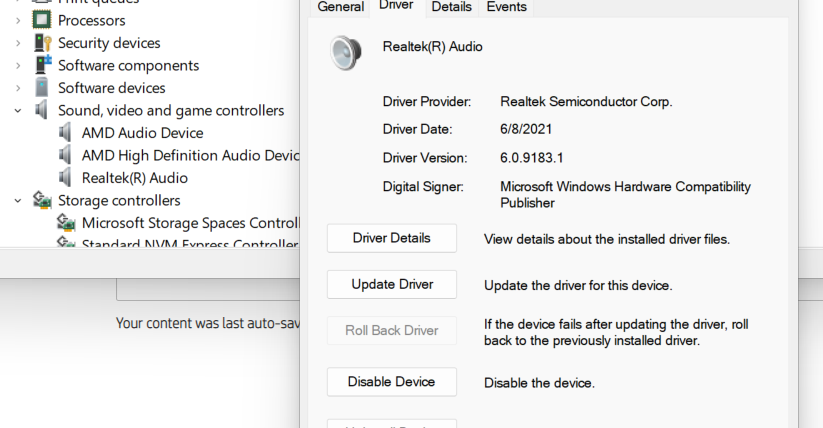Click the Realtek(R) Audio speaker icon in tree
The width and height of the screenshot is (823, 428).
tap(66, 178)
